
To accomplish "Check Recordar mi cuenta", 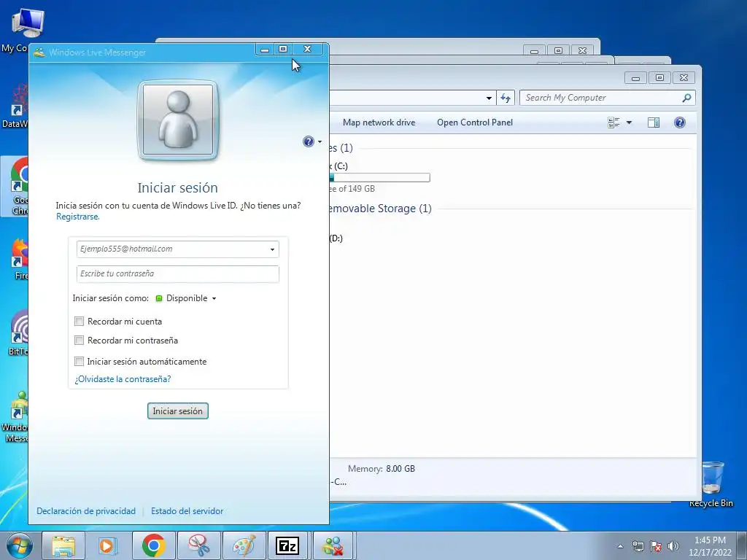I will [79, 322].
